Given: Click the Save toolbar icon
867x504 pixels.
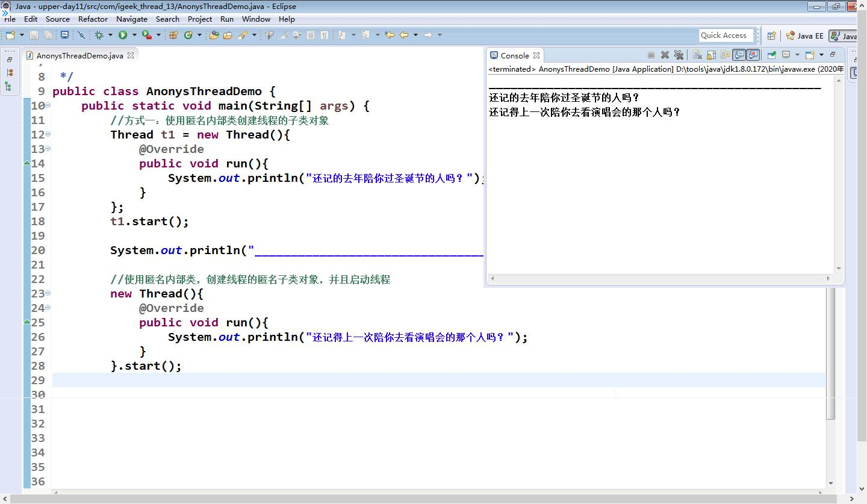Looking at the screenshot, I should click(x=34, y=35).
